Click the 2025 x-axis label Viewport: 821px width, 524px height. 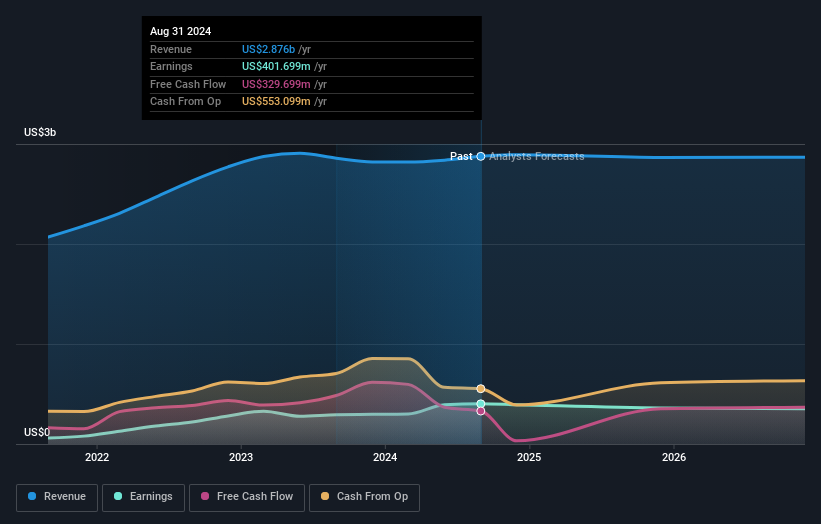[x=529, y=458]
